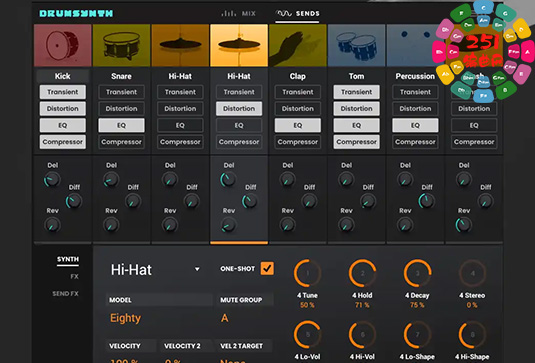Toggle Transient on the Tom channel
This screenshot has width=535, height=363.
point(357,92)
